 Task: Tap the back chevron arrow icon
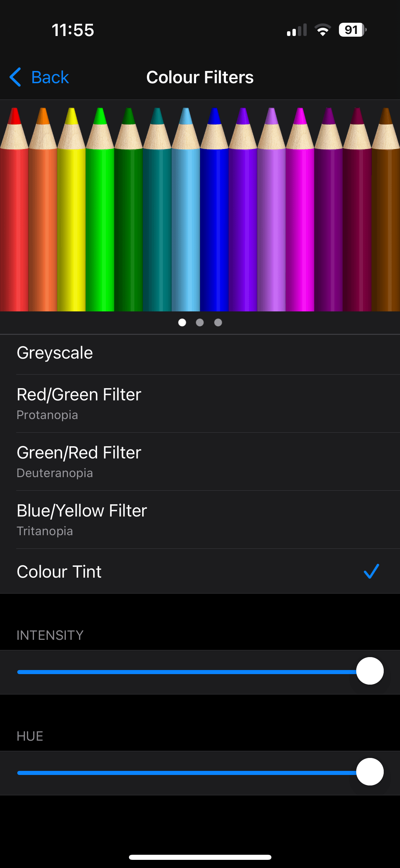(16, 77)
